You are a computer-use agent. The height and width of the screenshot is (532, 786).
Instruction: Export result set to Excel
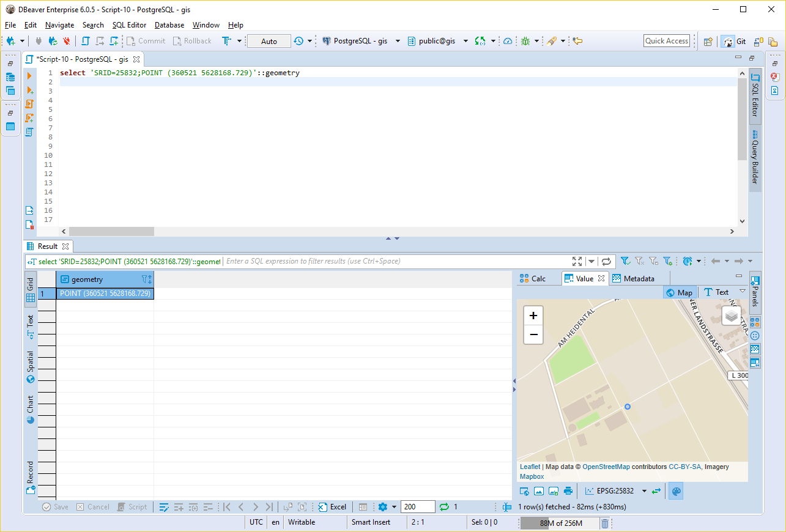click(332, 506)
